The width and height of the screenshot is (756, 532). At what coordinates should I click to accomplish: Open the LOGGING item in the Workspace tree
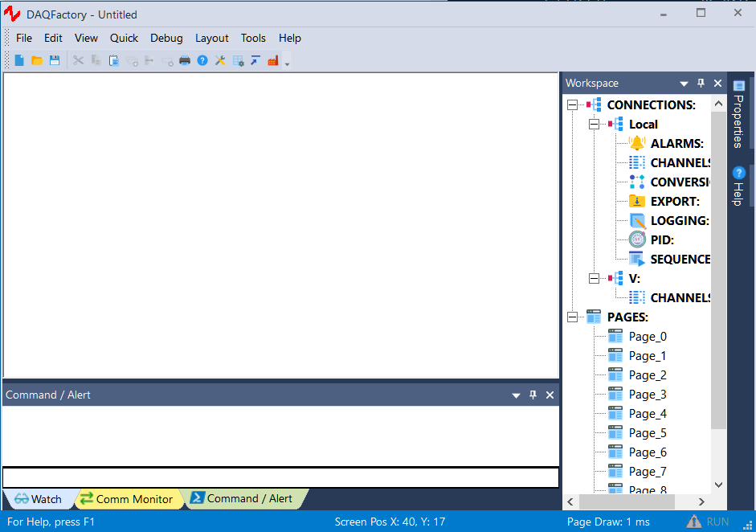pos(635,220)
